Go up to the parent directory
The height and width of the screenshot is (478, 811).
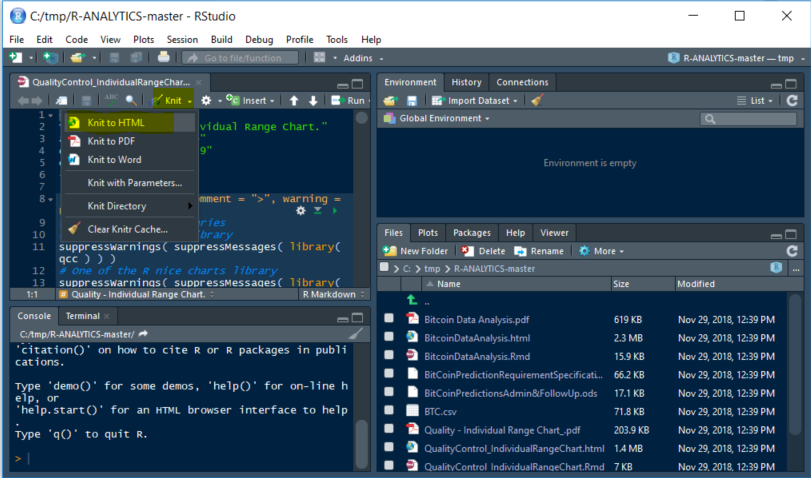pyautogui.click(x=412, y=300)
